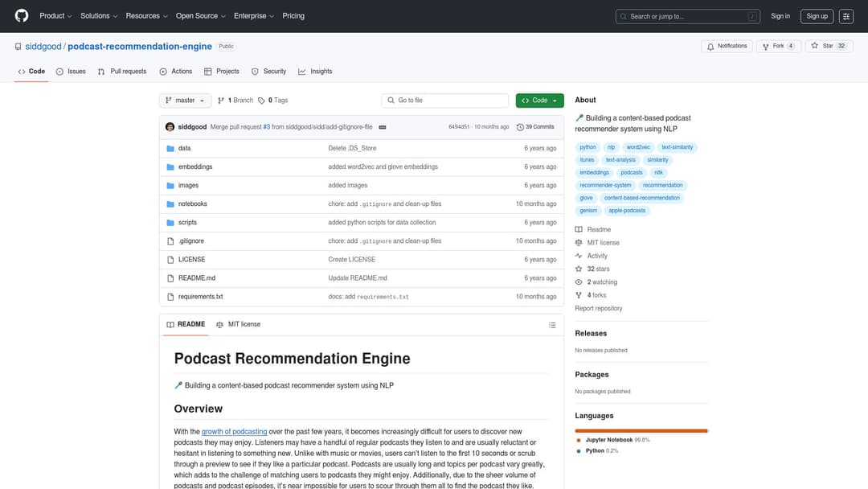Image resolution: width=868 pixels, height=489 pixels.
Task: Open the embeddings folder
Action: coord(194,166)
